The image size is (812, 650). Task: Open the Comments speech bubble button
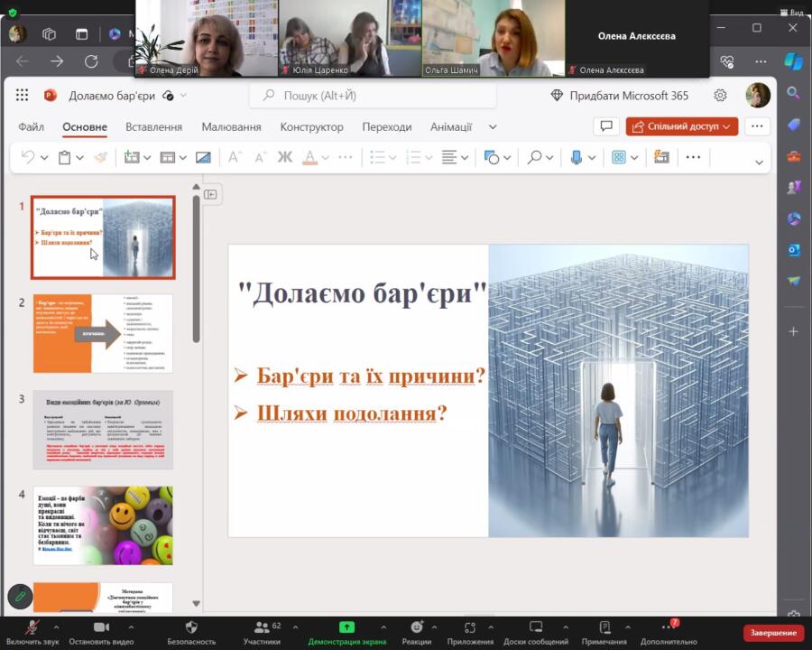tap(606, 126)
